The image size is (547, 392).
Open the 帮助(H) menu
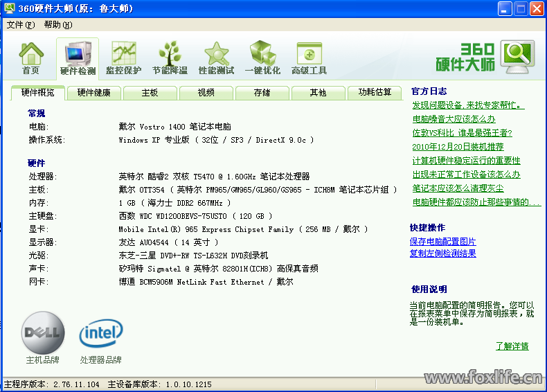[x=57, y=25]
